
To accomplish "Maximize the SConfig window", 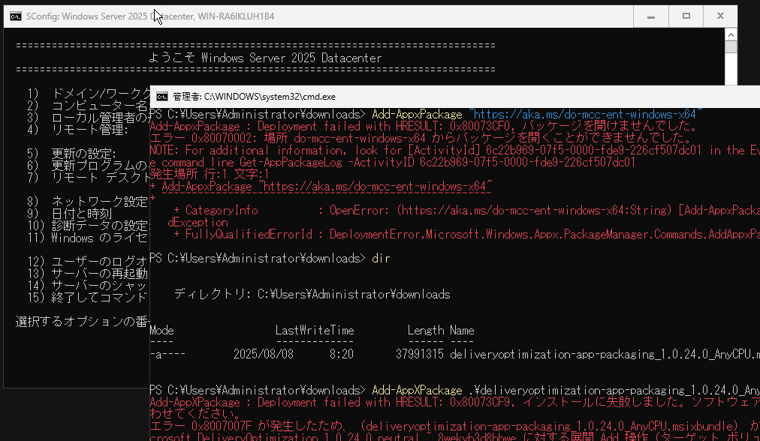I will [686, 16].
